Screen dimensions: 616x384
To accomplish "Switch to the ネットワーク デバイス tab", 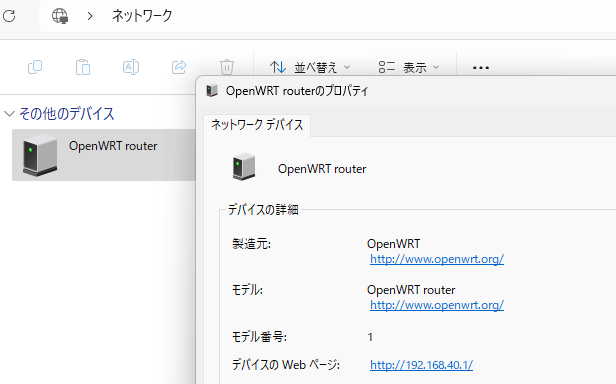I will (257, 125).
